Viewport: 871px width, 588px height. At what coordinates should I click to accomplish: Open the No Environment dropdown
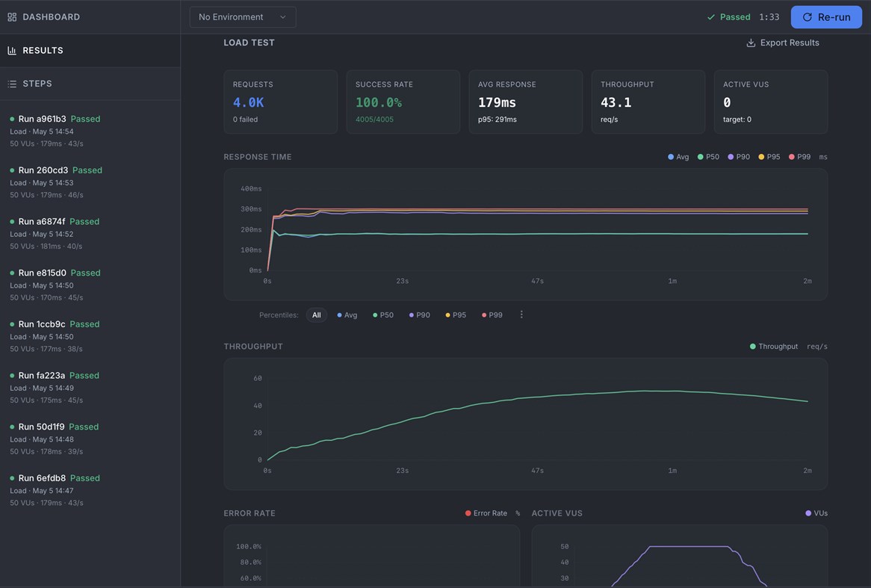pos(243,17)
